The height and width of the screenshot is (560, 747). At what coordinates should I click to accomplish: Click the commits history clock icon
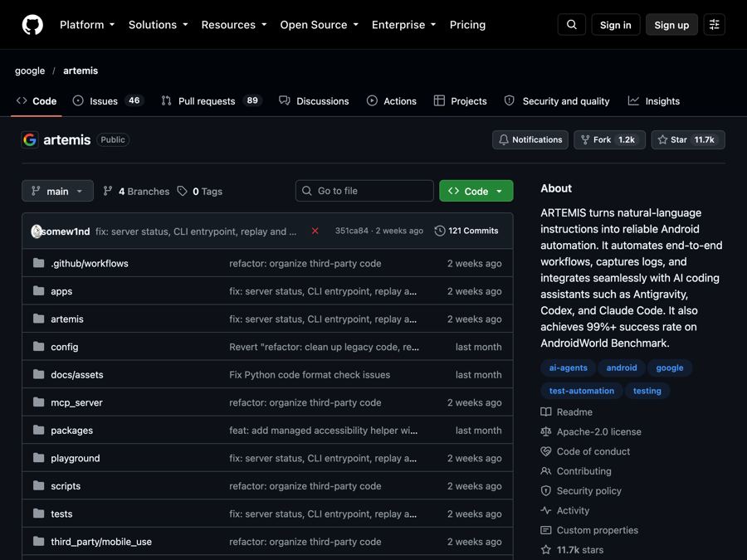(x=440, y=231)
